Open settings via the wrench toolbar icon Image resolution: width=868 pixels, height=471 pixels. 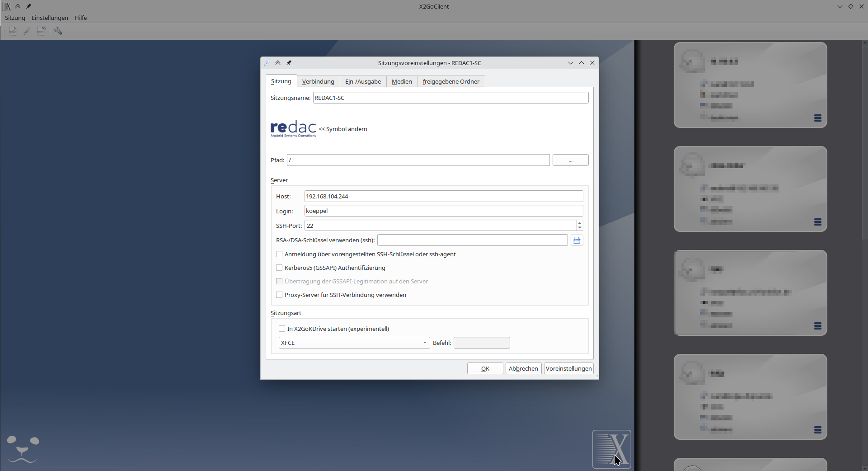pyautogui.click(x=58, y=31)
